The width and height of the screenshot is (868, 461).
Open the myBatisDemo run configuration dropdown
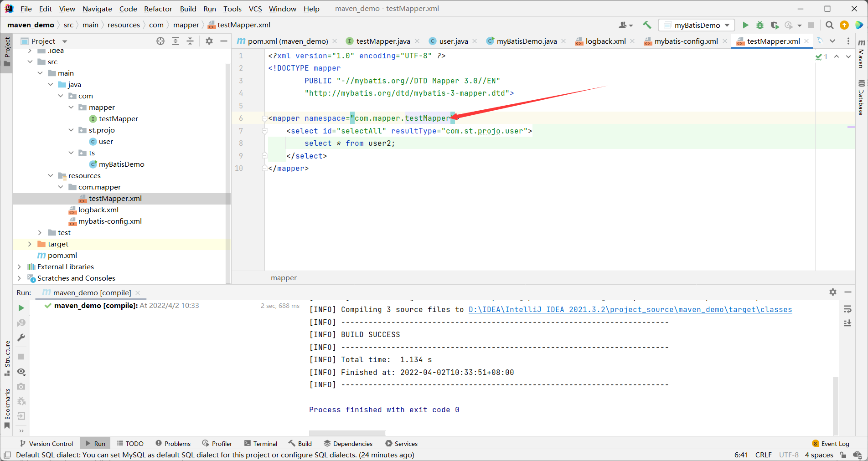[696, 25]
